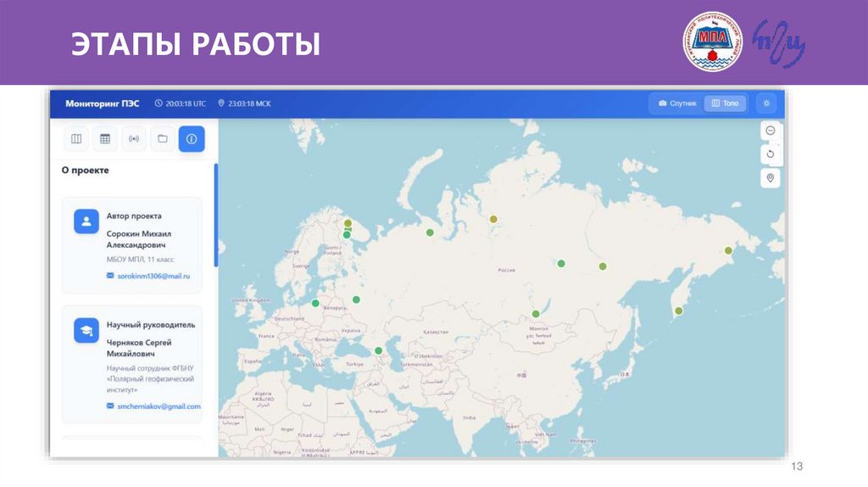Select the green station marker in the Caucasus
Screen dimensions: 868x487
[378, 350]
